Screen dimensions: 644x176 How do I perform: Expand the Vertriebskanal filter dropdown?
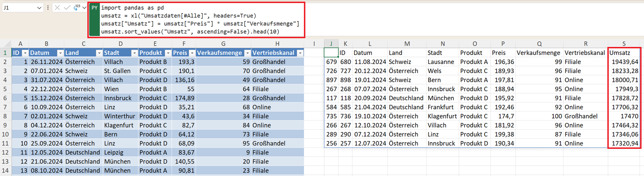click(300, 53)
